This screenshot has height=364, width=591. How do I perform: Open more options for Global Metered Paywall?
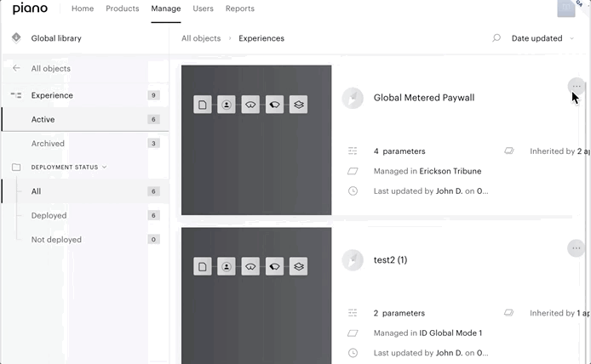[576, 86]
